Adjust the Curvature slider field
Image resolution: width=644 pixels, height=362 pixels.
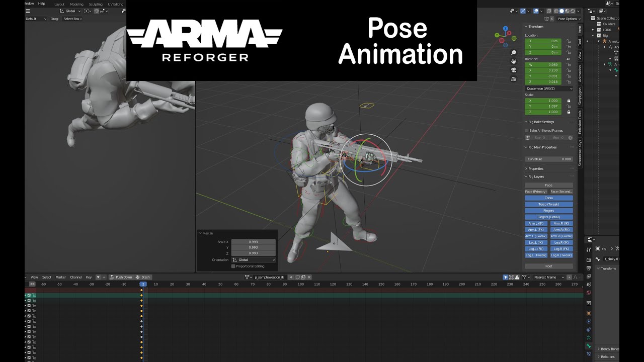coord(549,159)
